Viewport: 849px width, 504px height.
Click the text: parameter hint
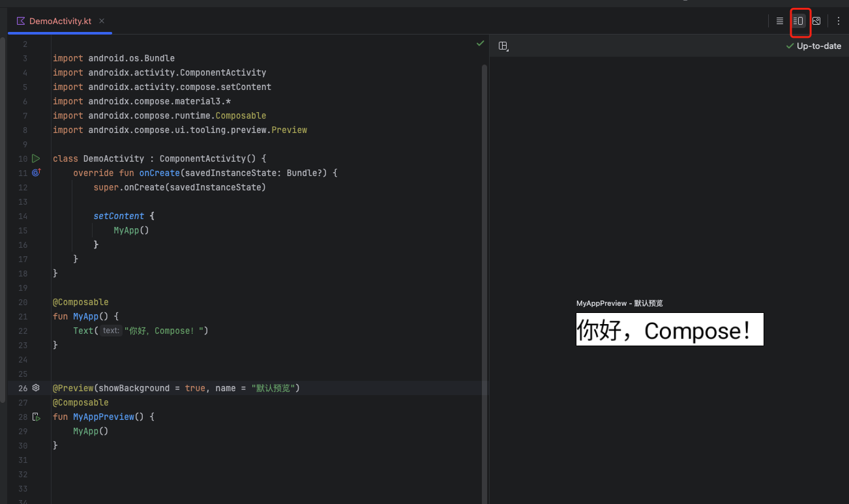click(111, 331)
